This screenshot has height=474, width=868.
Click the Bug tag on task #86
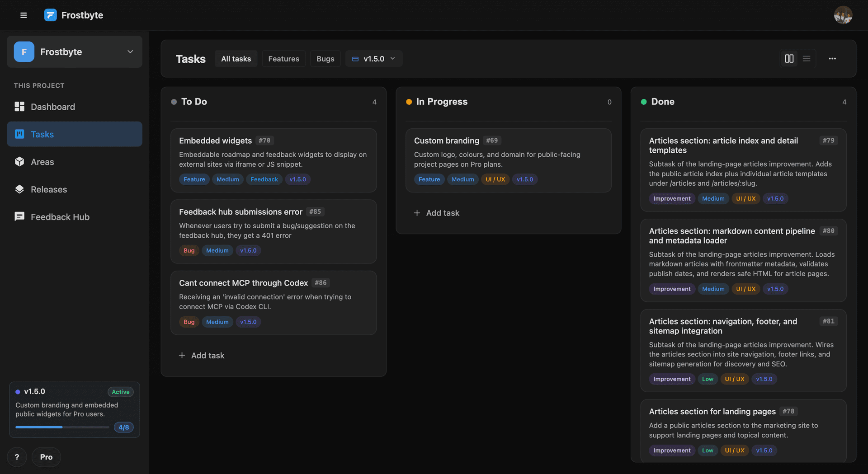(189, 322)
